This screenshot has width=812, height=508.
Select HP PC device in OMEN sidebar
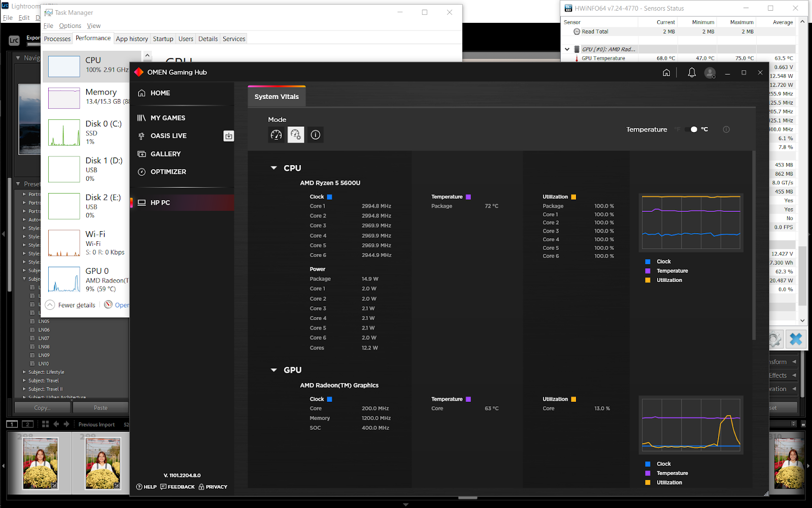tap(182, 203)
